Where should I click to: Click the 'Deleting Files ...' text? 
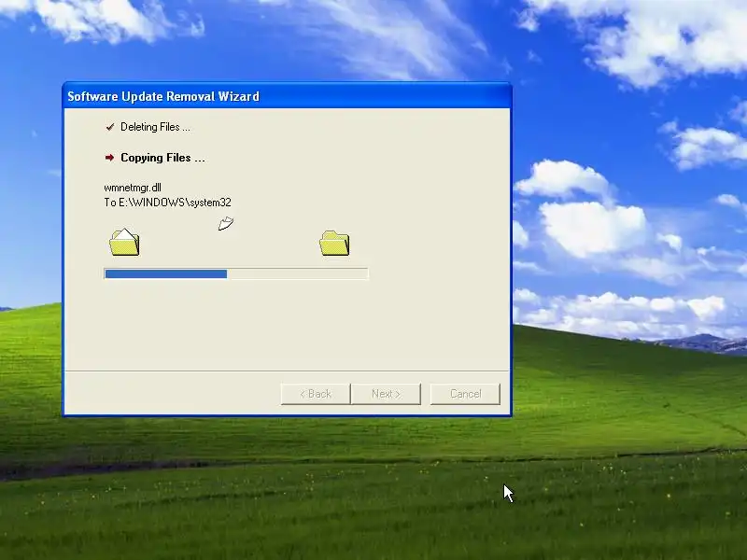[x=155, y=127]
